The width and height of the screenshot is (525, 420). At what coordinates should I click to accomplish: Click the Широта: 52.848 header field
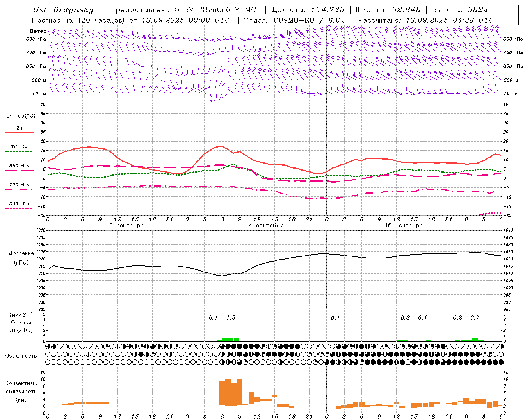point(388,10)
